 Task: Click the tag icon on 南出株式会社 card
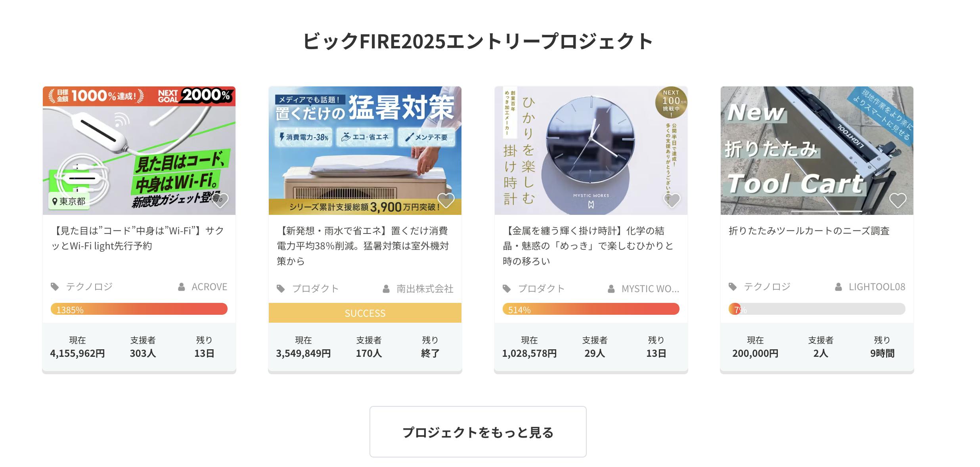281,289
